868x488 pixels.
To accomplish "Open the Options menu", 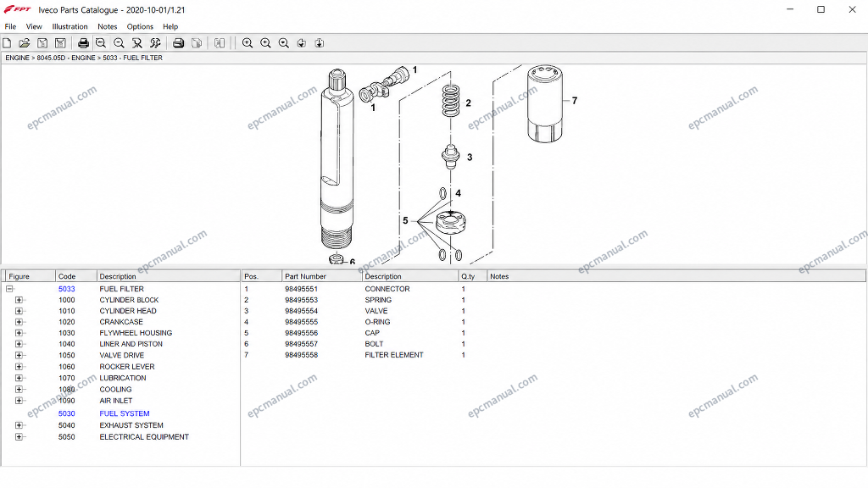I will pos(140,26).
